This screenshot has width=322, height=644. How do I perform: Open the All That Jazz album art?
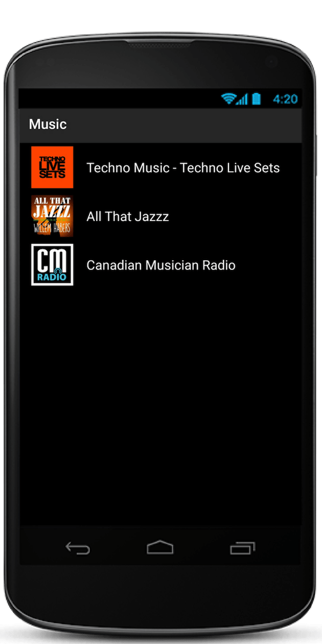52,216
